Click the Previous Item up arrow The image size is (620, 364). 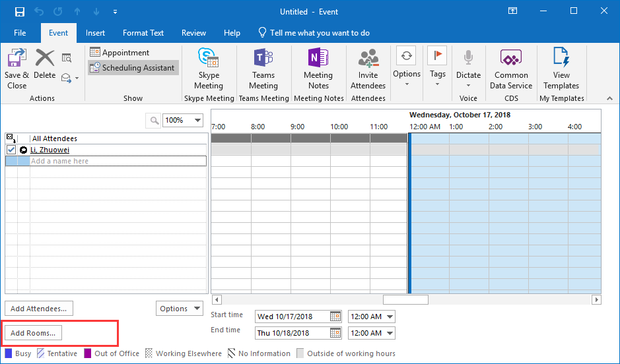click(77, 12)
